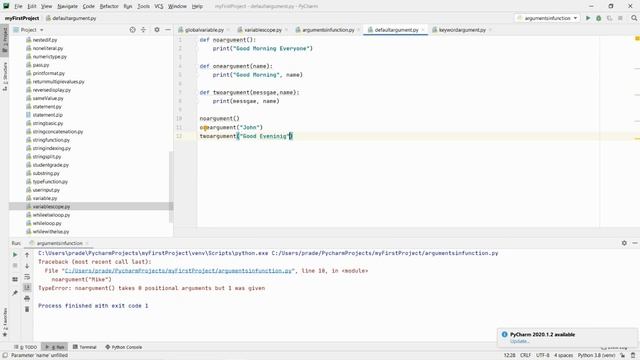This screenshot has height=360, width=640.
Task: Open the Refactor menu
Action: point(109,6)
